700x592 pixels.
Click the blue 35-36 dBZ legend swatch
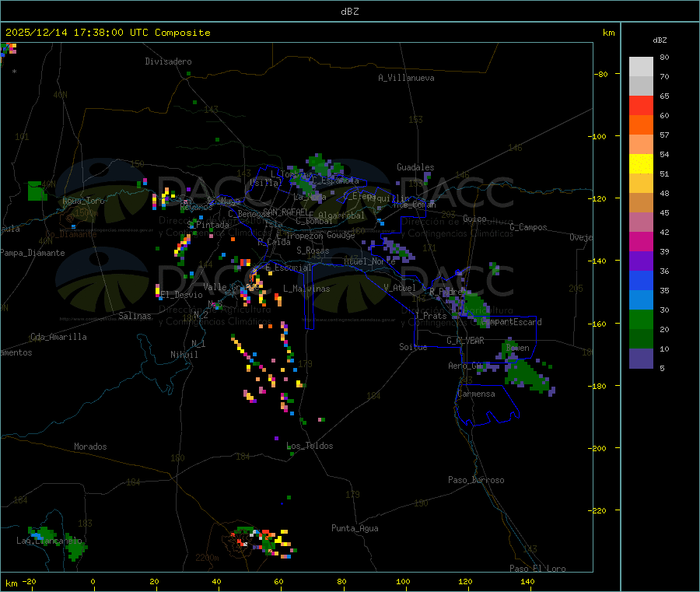coord(641,280)
